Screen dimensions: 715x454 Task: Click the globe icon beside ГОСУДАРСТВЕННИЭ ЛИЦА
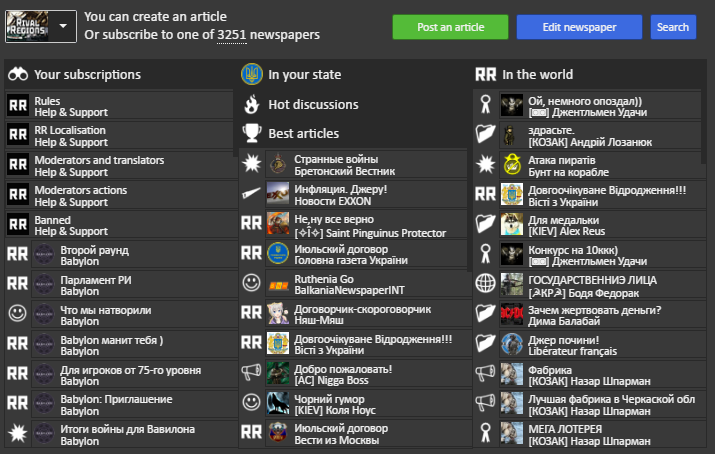[485, 283]
